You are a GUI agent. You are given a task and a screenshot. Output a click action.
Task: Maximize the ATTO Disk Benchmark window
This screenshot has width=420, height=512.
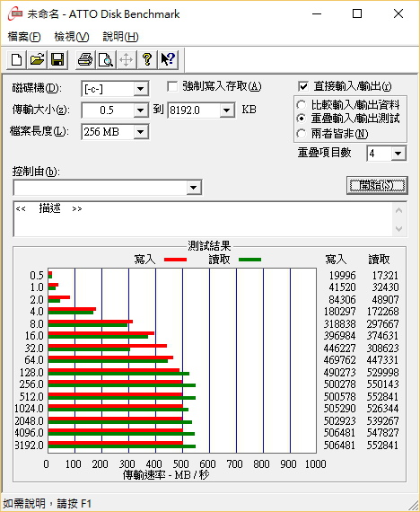[357, 14]
